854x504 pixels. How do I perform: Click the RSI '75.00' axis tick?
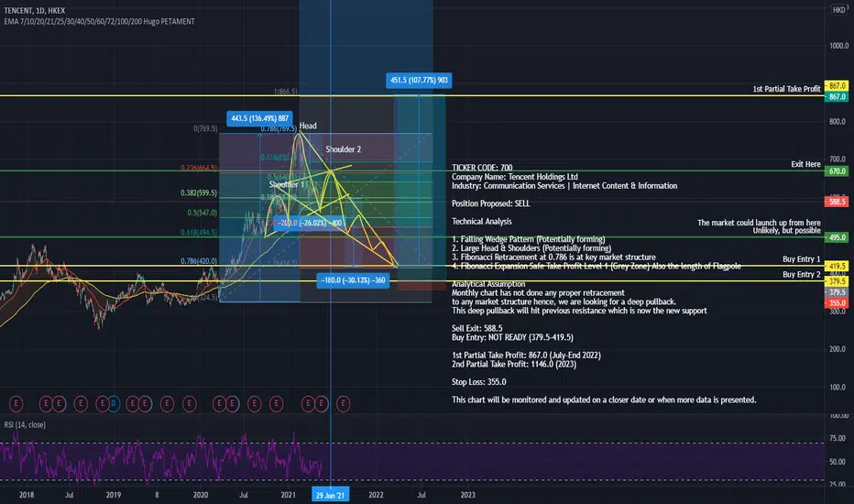tap(838, 438)
